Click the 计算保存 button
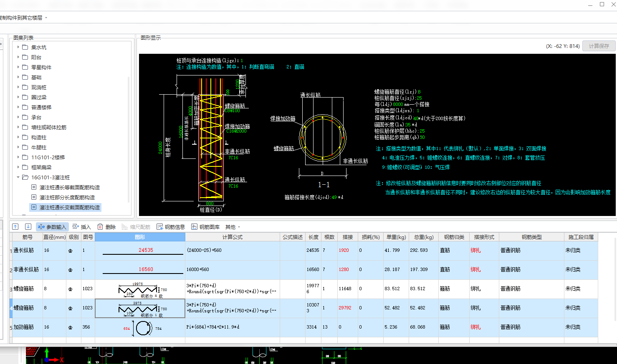This screenshot has height=364, width=617. point(599,46)
